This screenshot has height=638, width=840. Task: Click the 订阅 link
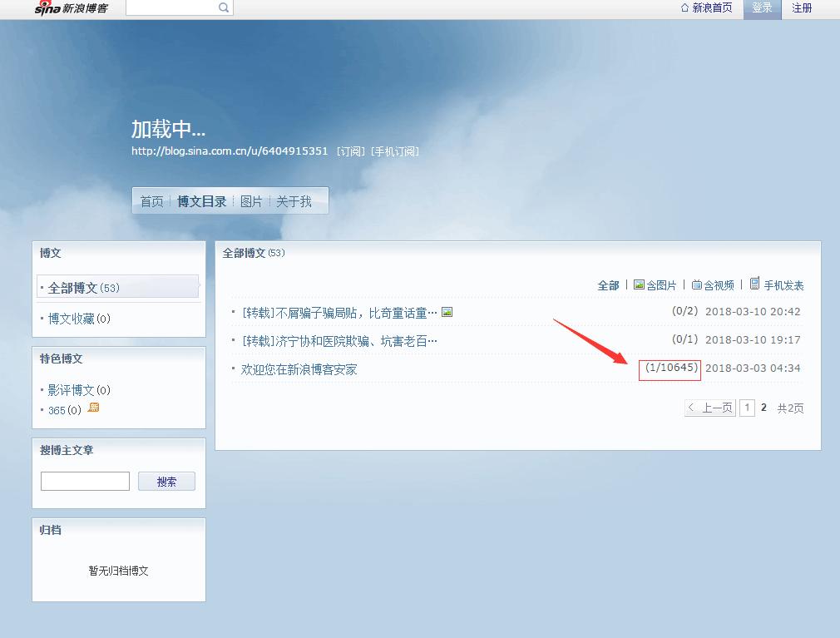(x=351, y=151)
